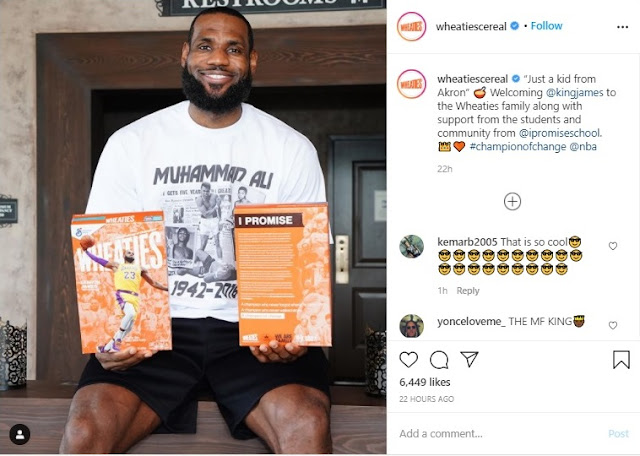Open the three-dot more options menu
Image resolution: width=640 pixels, height=456 pixels.
[622, 27]
